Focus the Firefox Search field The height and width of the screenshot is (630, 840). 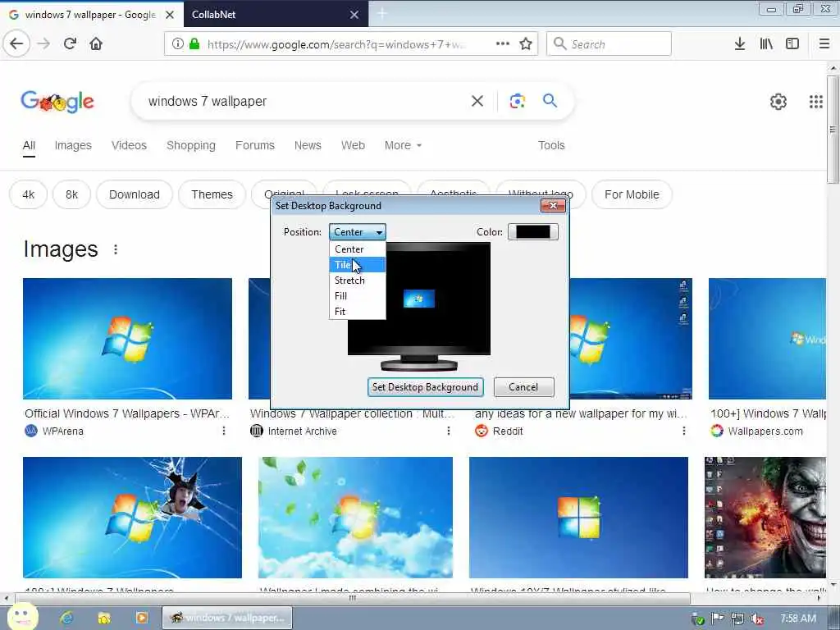click(x=609, y=44)
